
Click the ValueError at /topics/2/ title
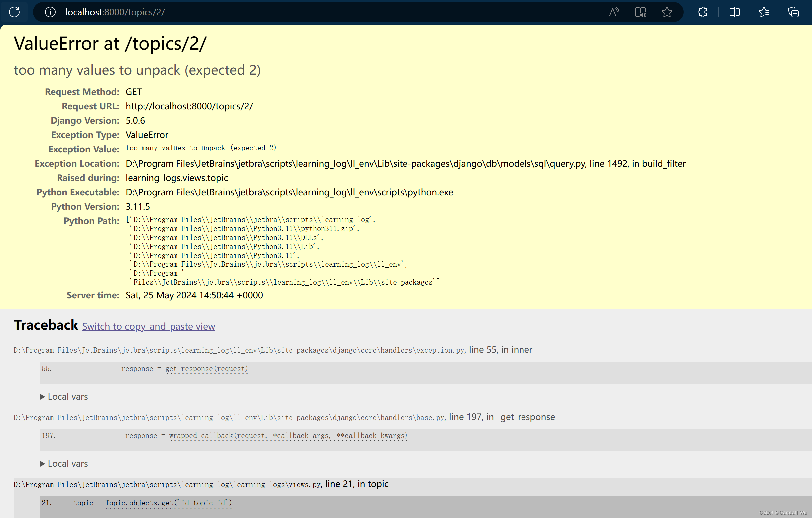click(110, 44)
